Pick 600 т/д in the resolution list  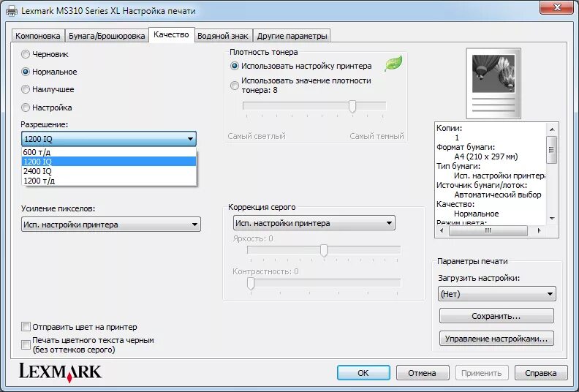click(108, 152)
